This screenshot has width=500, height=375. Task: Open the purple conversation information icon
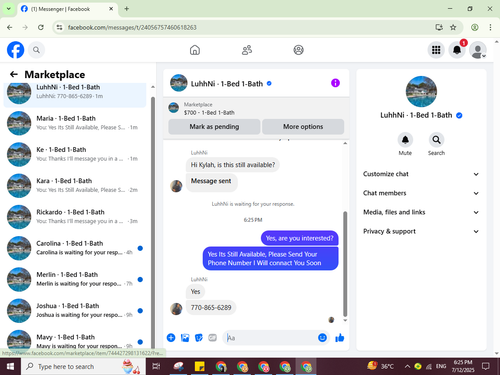[x=335, y=83]
